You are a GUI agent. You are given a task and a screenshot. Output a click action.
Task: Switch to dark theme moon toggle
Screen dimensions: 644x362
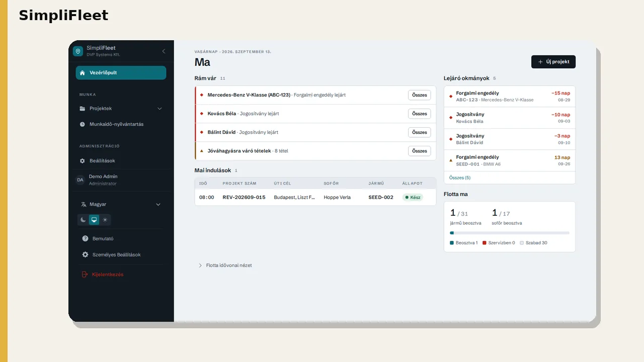pos(84,220)
